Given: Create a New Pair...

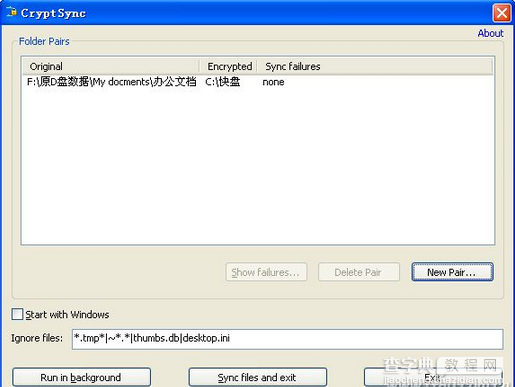Looking at the screenshot, I should 452,272.
